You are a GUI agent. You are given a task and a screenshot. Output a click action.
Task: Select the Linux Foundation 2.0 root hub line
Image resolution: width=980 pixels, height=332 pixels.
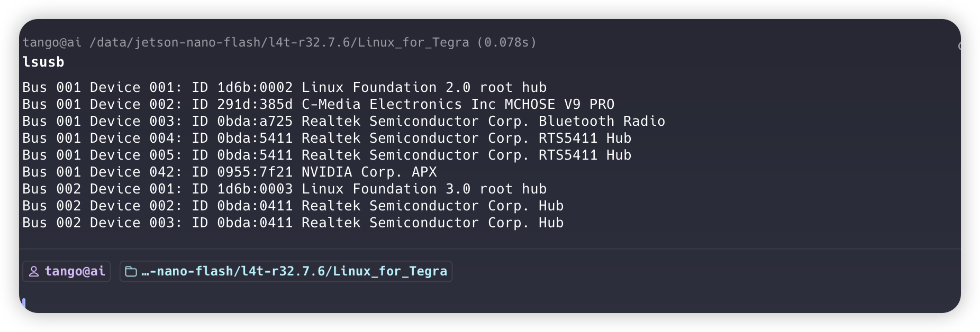(x=285, y=87)
